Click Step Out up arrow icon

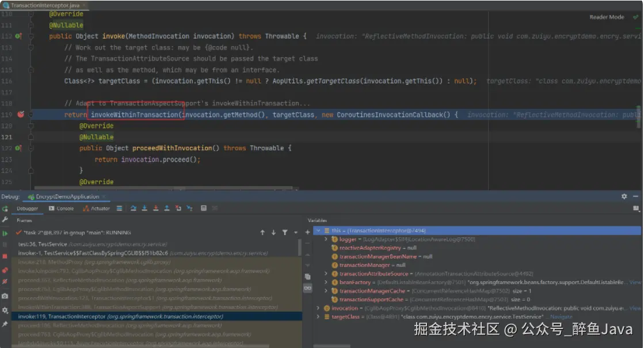pos(167,209)
